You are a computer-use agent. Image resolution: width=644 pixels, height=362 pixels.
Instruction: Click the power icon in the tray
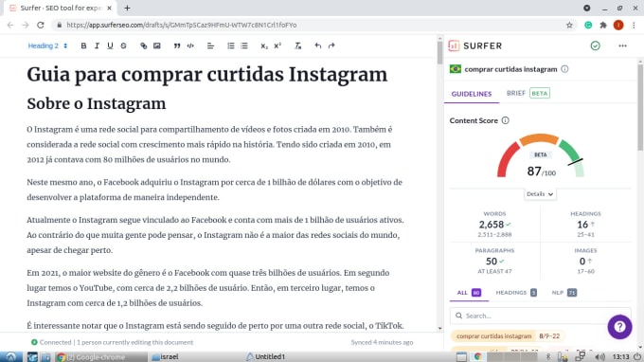pyautogui.click(x=636, y=356)
